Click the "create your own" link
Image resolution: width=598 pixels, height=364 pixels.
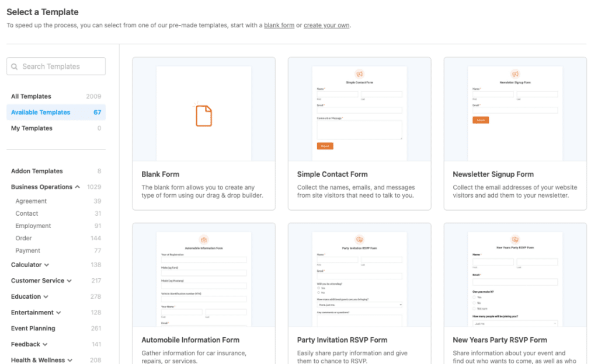coord(326,26)
